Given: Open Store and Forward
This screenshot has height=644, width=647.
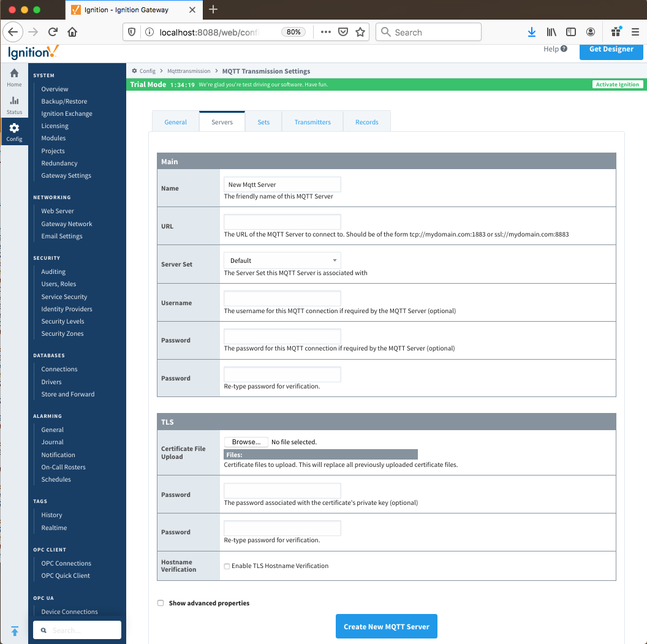Looking at the screenshot, I should click(67, 395).
